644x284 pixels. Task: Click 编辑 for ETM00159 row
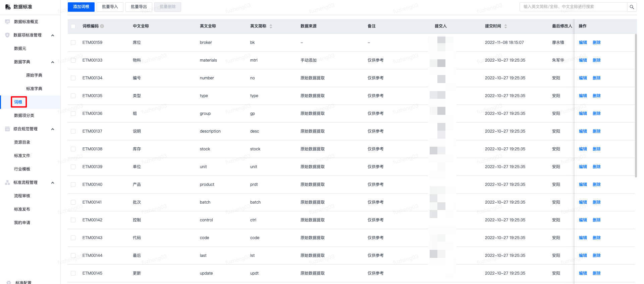click(x=583, y=43)
